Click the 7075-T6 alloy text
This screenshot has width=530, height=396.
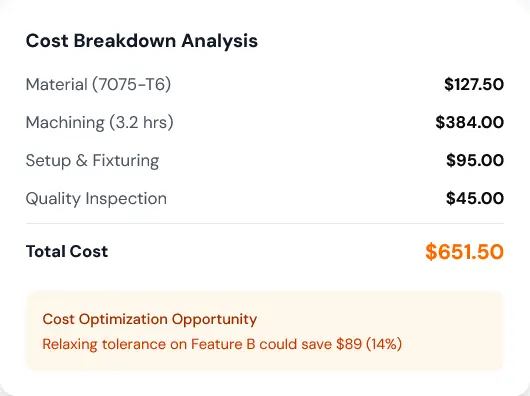coord(132,84)
